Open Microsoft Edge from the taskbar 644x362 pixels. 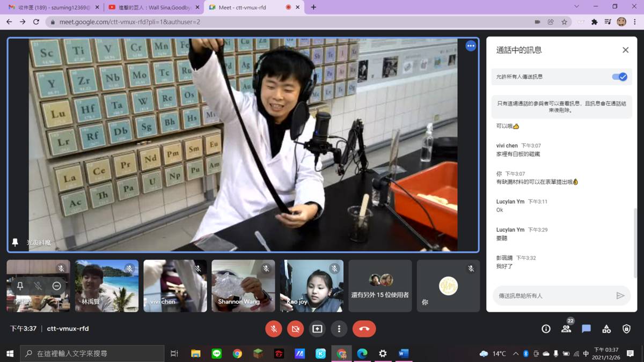362,353
